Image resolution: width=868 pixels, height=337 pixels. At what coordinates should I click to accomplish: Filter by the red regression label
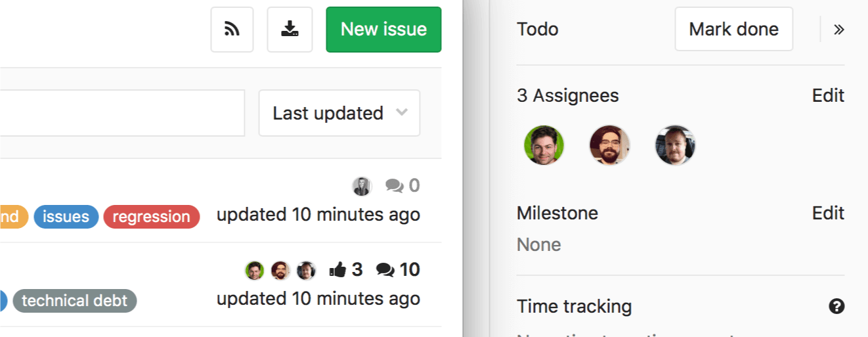coord(151,217)
